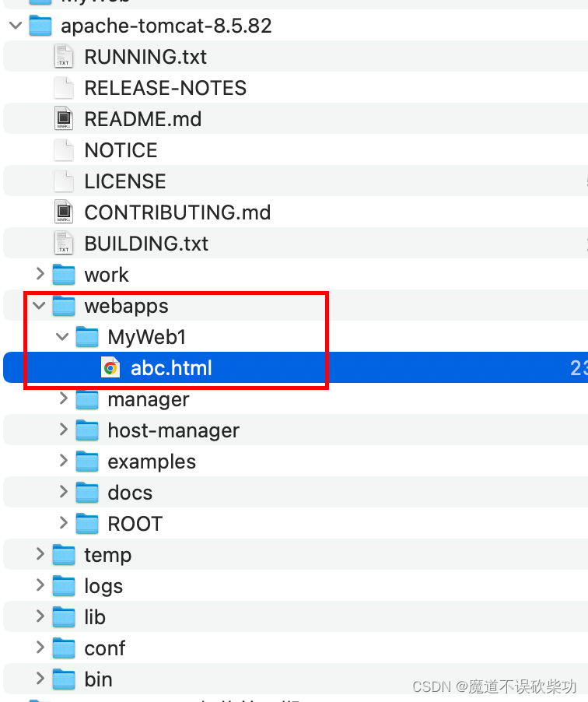The image size is (588, 702).
Task: Expand the conf folder chevron
Action: click(x=40, y=647)
